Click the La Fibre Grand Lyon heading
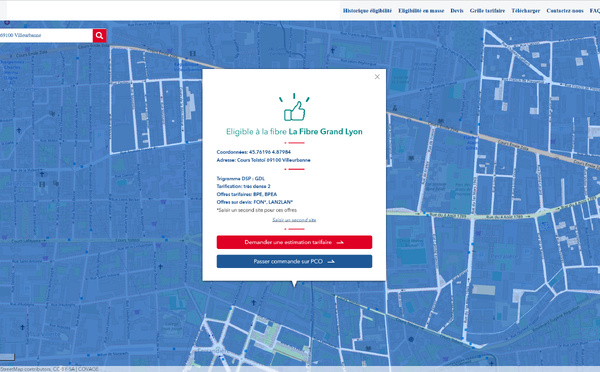Image resolution: width=600 pixels, height=372 pixels. (325, 132)
